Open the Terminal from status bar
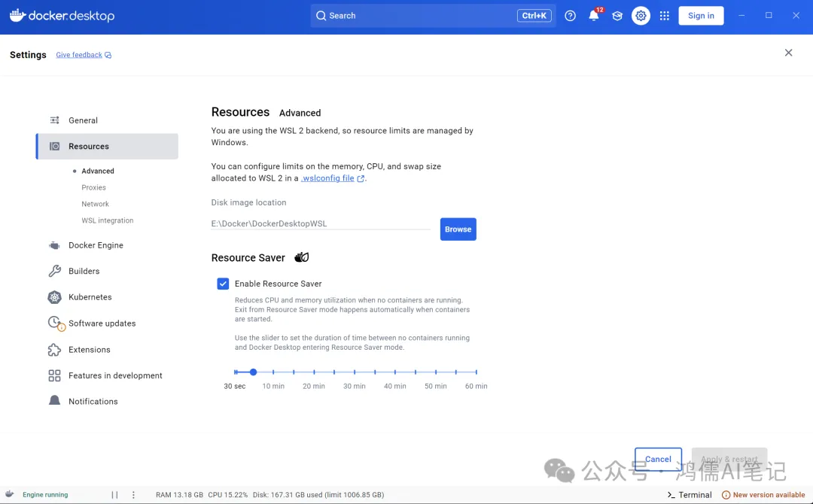 (689, 495)
